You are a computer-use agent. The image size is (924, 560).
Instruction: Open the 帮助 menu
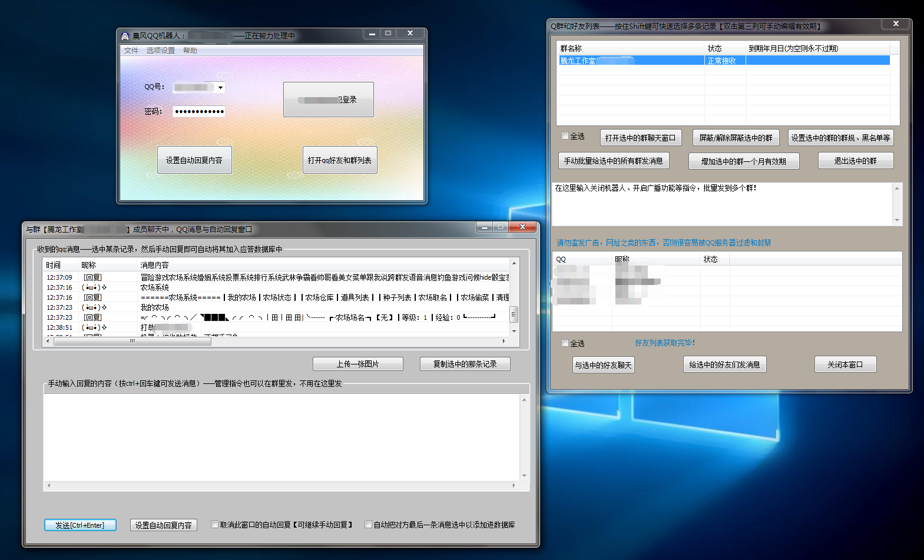pyautogui.click(x=190, y=51)
